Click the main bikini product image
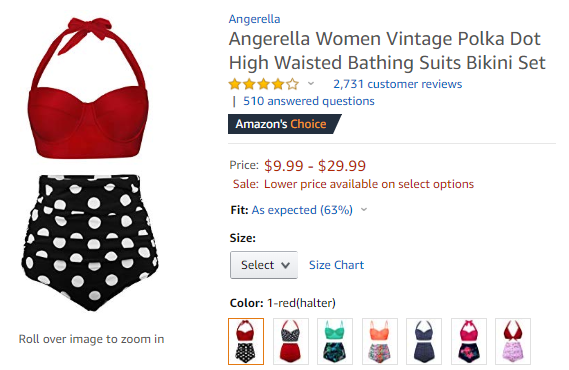The height and width of the screenshot is (370, 569). click(x=90, y=164)
